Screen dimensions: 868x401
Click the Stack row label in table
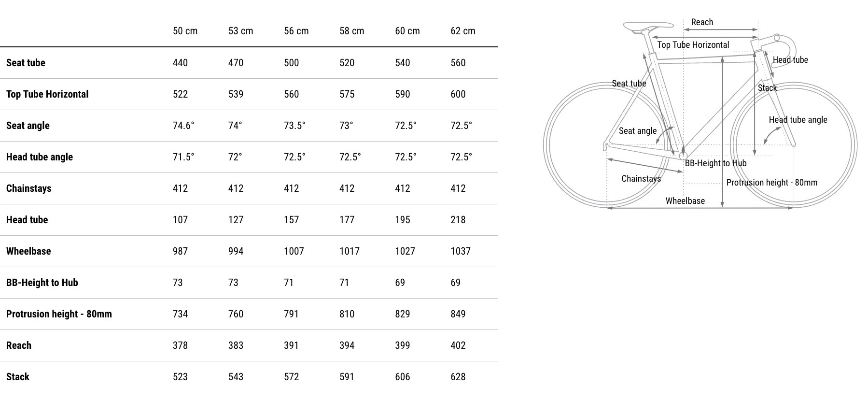[18, 377]
